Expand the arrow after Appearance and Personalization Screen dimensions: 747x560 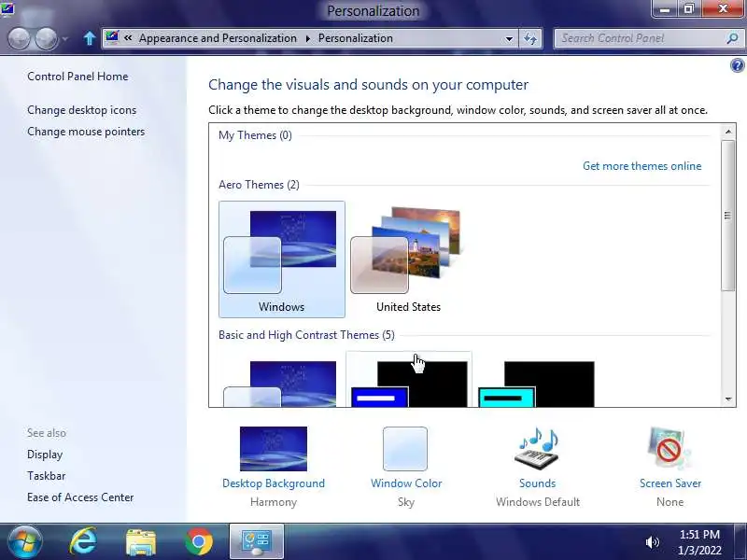tap(308, 38)
